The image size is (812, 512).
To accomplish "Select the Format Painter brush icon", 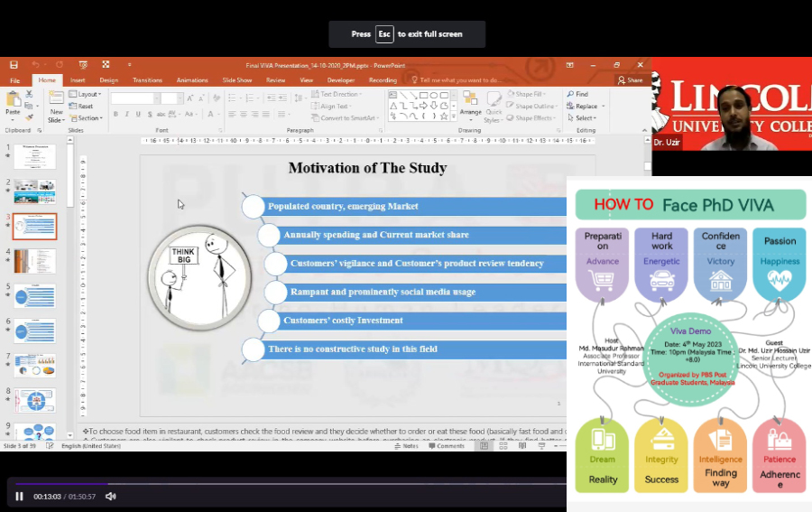I will pyautogui.click(x=29, y=117).
